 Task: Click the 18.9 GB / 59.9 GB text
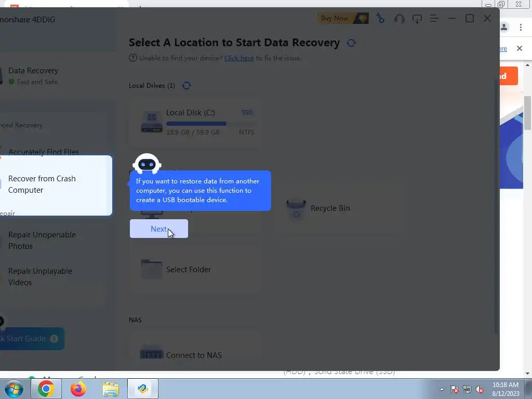(x=193, y=132)
